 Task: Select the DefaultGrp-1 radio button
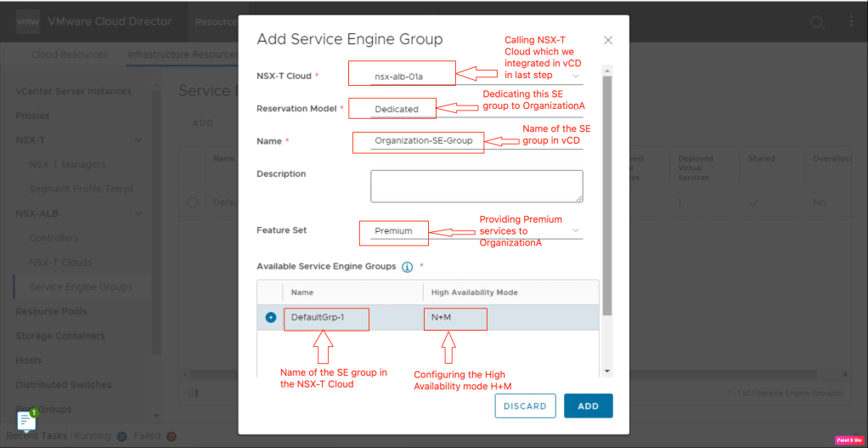click(x=271, y=318)
